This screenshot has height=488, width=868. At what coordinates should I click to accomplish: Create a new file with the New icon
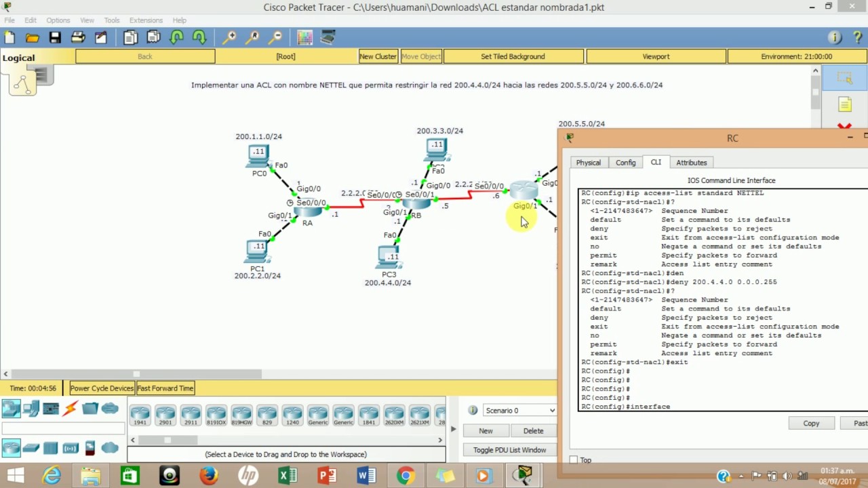click(x=9, y=38)
